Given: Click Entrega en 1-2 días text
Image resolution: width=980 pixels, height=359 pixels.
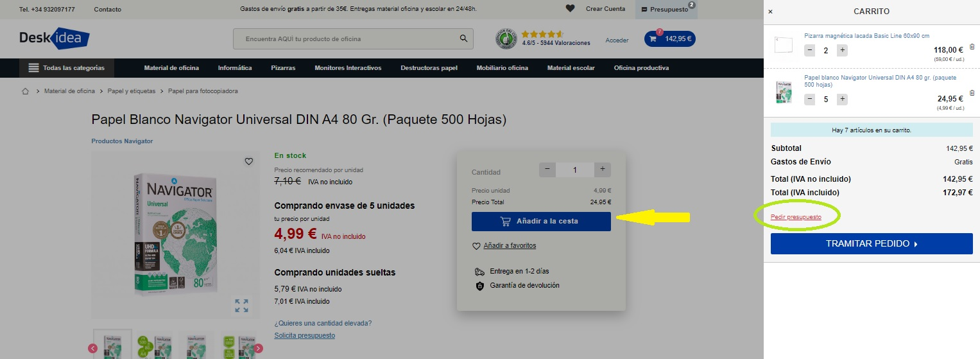Looking at the screenshot, I should pyautogui.click(x=519, y=271).
